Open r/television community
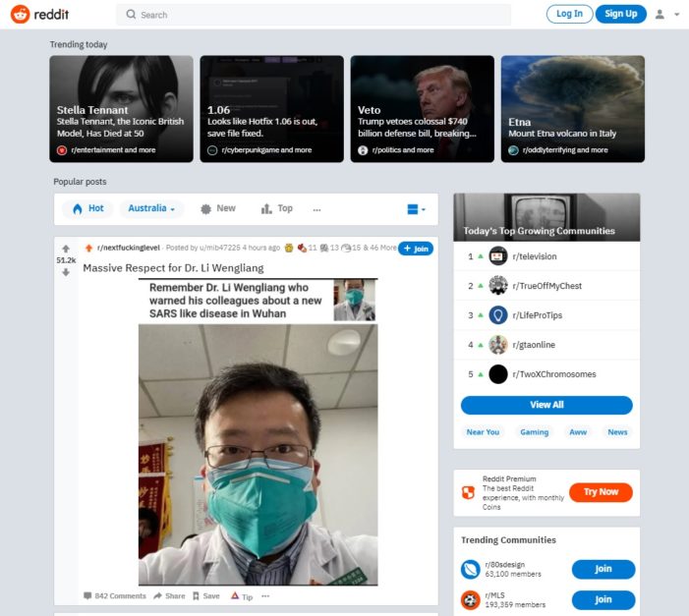This screenshot has width=689, height=616. (535, 256)
